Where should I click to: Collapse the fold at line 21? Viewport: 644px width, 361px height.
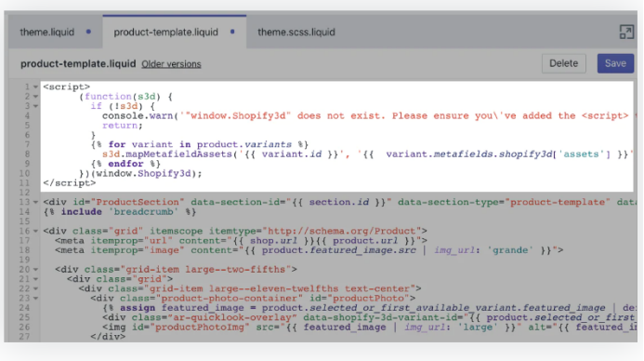(x=35, y=279)
